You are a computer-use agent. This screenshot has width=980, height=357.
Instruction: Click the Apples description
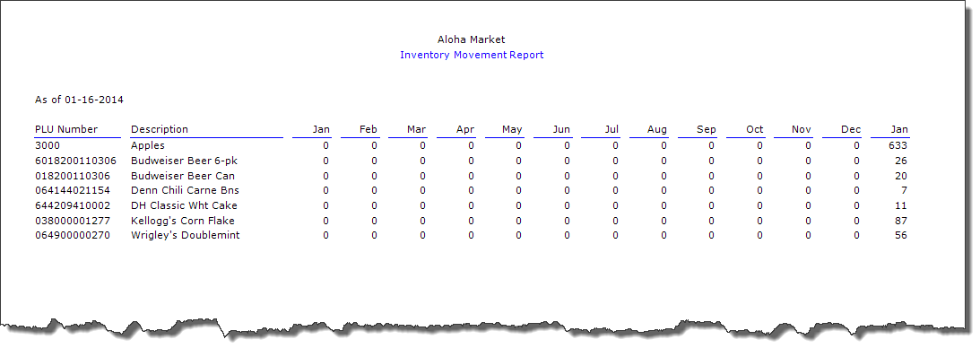(x=148, y=145)
